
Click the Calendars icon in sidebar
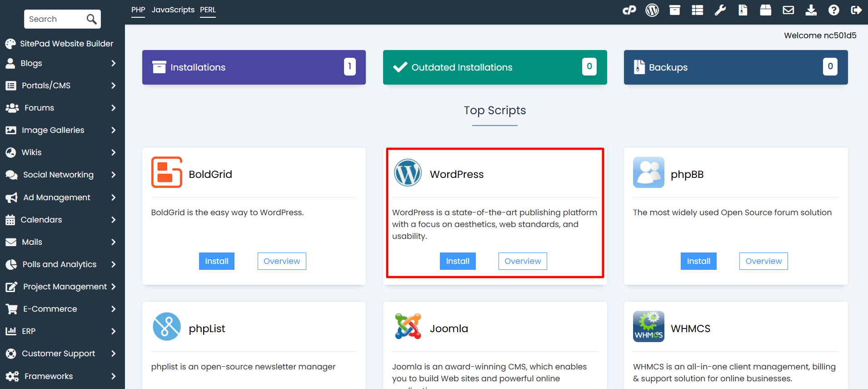pos(10,220)
